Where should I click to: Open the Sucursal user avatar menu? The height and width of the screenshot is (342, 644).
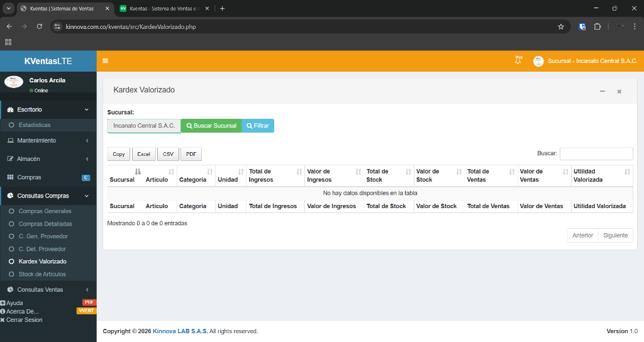538,61
